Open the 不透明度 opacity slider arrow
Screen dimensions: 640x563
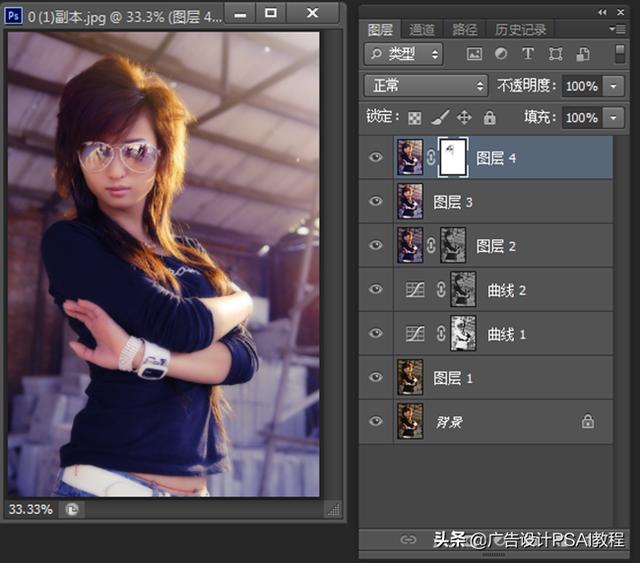click(x=614, y=86)
